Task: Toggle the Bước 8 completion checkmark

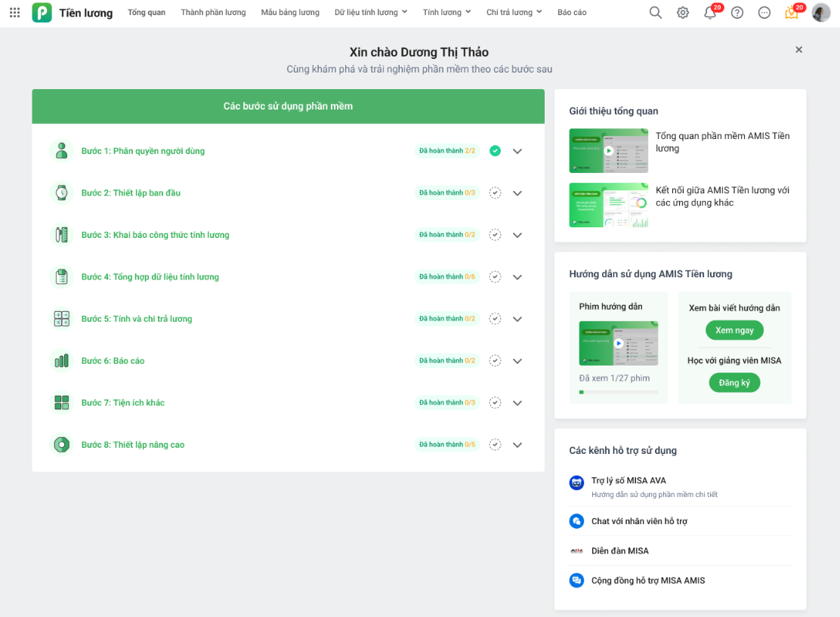Action: point(495,445)
